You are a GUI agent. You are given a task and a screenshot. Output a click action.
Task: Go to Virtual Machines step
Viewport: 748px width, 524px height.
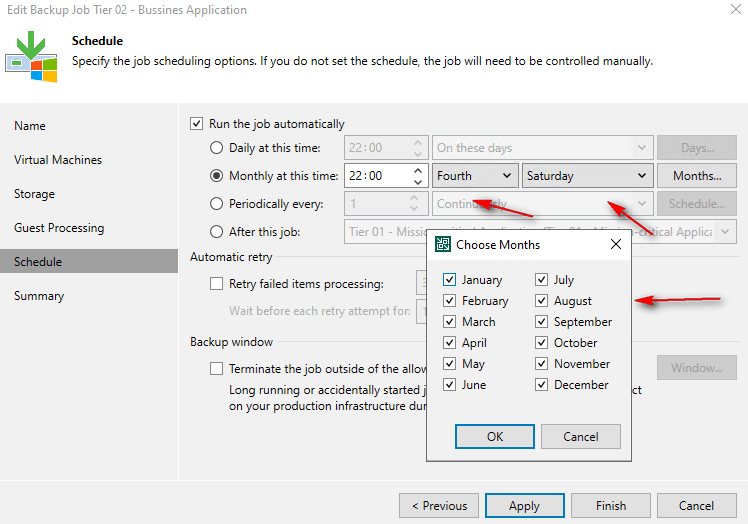tap(58, 160)
